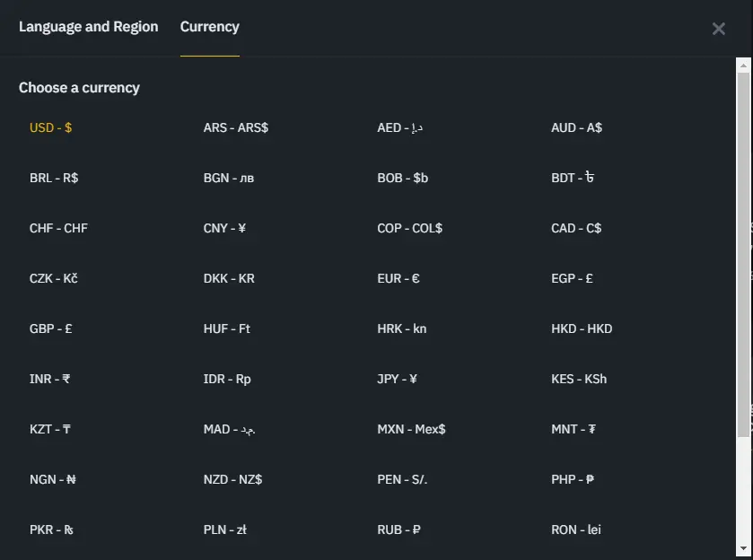
Task: Choose RUB - ₽ currency
Action: (x=399, y=529)
